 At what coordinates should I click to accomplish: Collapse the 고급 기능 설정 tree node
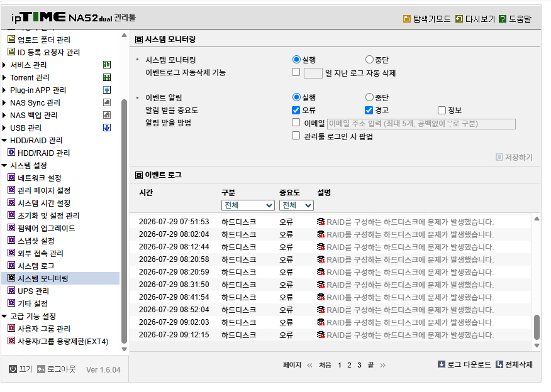(4, 316)
